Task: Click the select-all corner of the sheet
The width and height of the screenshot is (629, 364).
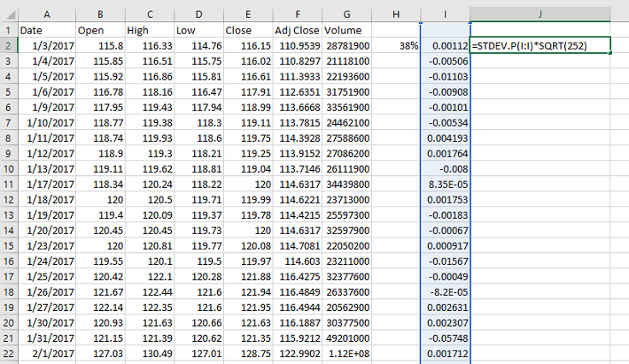Action: pos(8,13)
